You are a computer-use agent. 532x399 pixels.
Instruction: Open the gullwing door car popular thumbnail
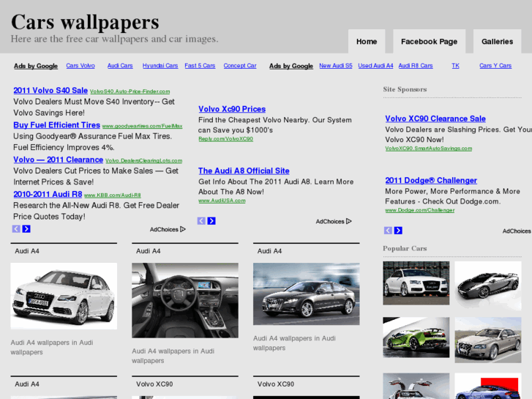[416, 386]
